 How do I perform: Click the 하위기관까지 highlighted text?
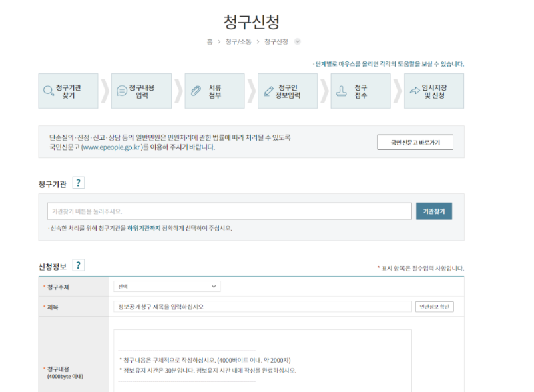[144, 228]
